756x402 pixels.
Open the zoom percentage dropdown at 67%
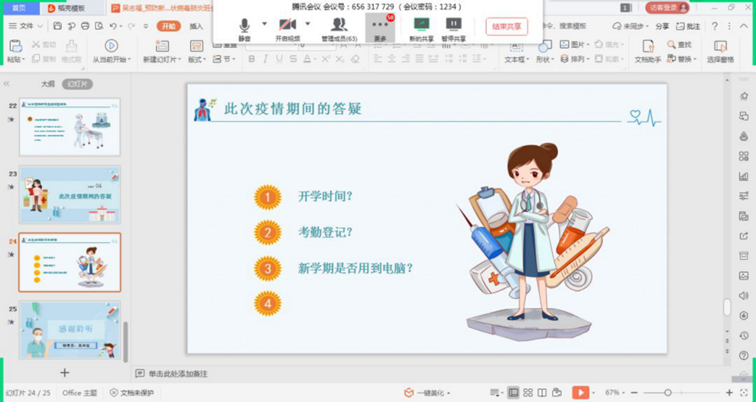tap(614, 393)
